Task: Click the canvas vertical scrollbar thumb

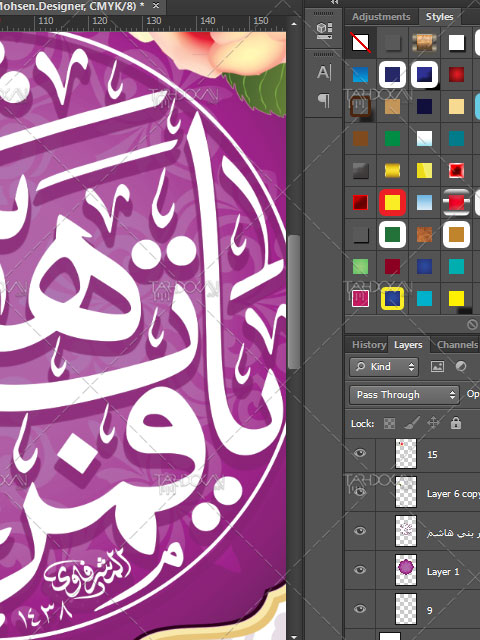Action: 293,302
